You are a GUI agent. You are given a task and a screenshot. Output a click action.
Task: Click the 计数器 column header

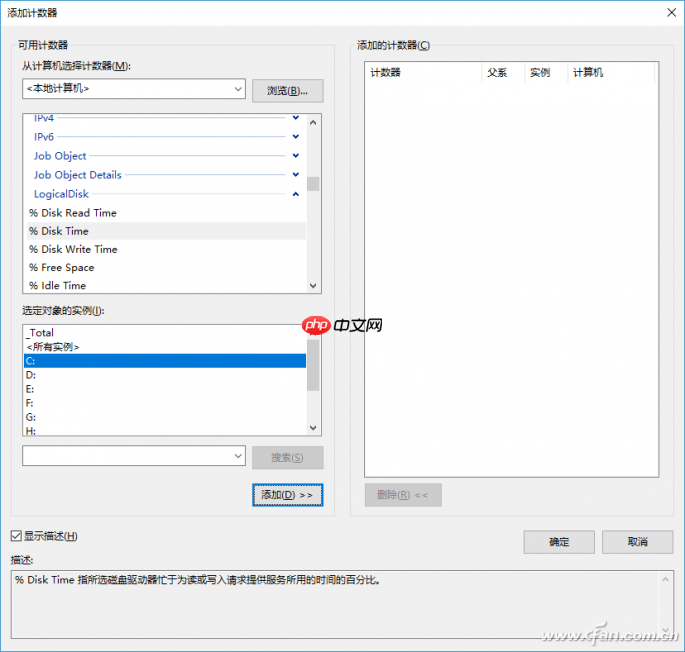424,73
